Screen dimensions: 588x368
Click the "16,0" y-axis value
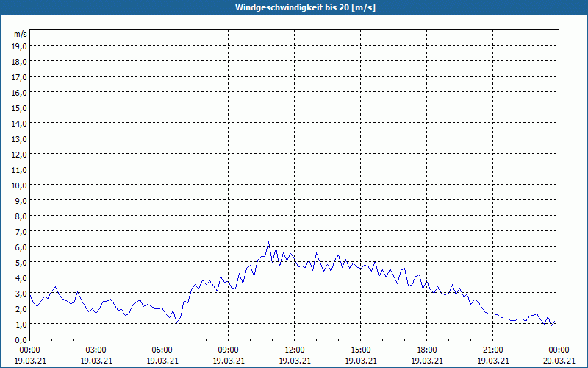click(21, 93)
